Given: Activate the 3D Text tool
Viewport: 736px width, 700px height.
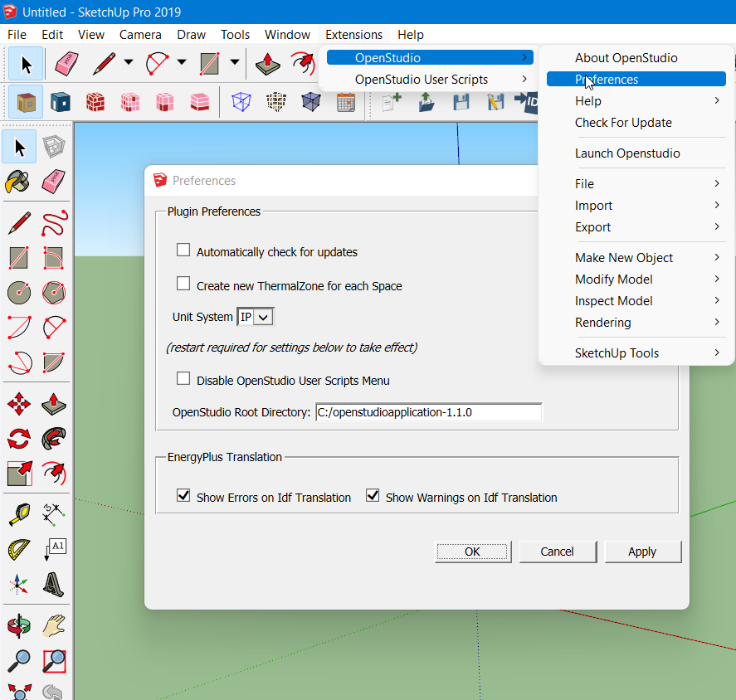Looking at the screenshot, I should [x=52, y=585].
